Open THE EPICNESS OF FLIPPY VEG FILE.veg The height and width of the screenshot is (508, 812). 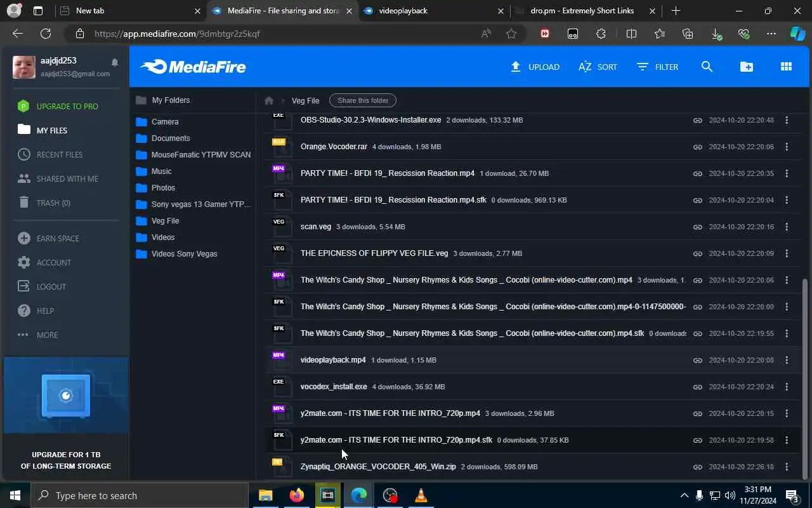[x=374, y=253]
